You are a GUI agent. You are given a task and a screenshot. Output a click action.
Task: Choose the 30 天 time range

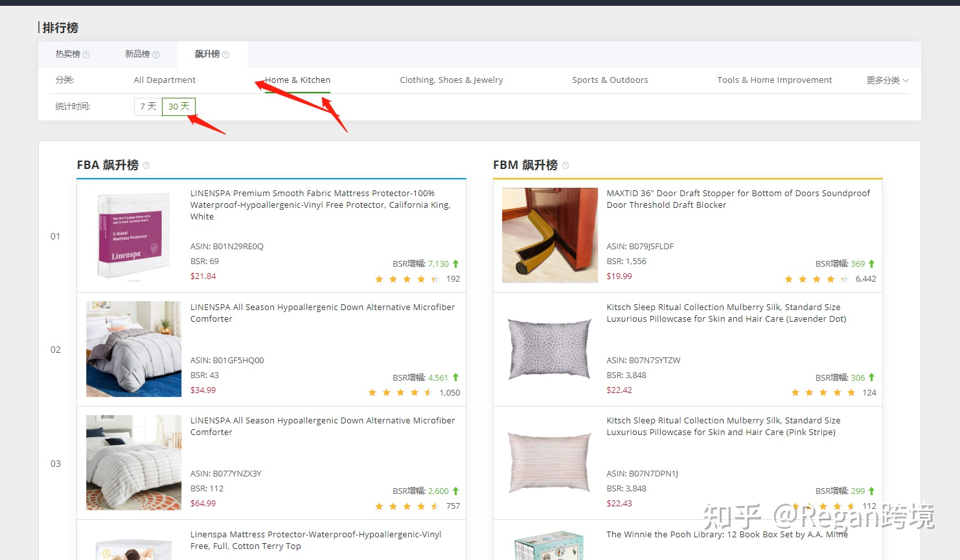tap(179, 107)
